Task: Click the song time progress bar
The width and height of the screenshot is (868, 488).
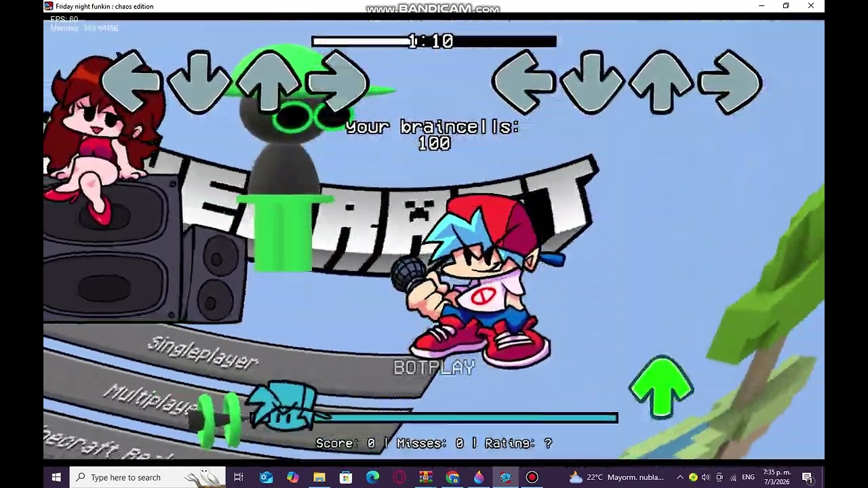Action: tap(434, 42)
